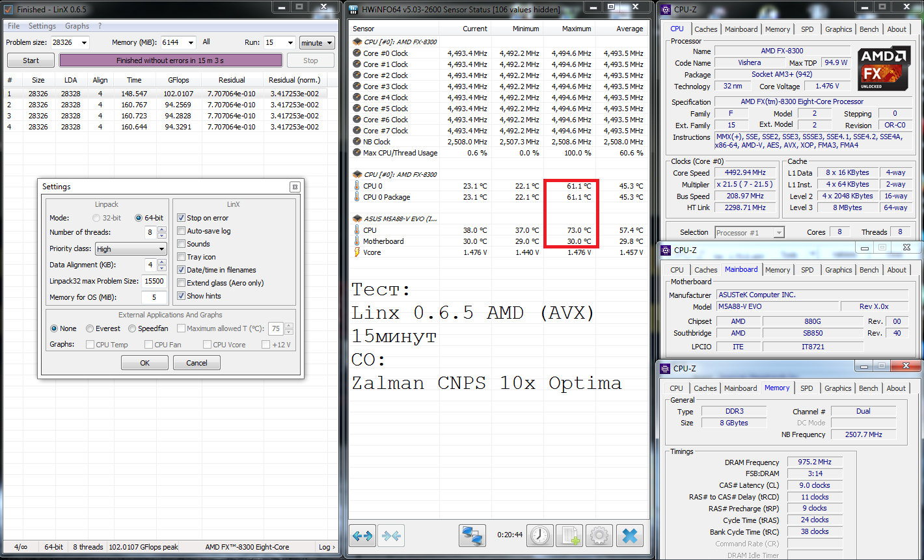Click clock icon next to Core #7 Clock
The height and width of the screenshot is (560, 924).
click(x=357, y=131)
